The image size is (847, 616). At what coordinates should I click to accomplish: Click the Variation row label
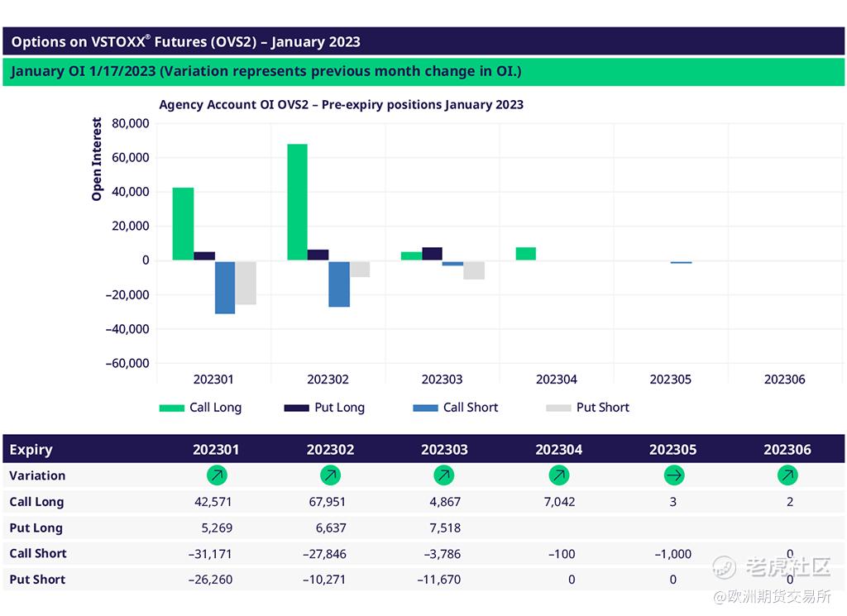pyautogui.click(x=37, y=475)
